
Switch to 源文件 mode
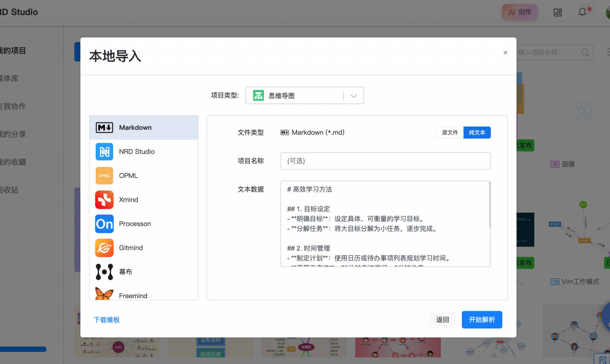click(450, 132)
